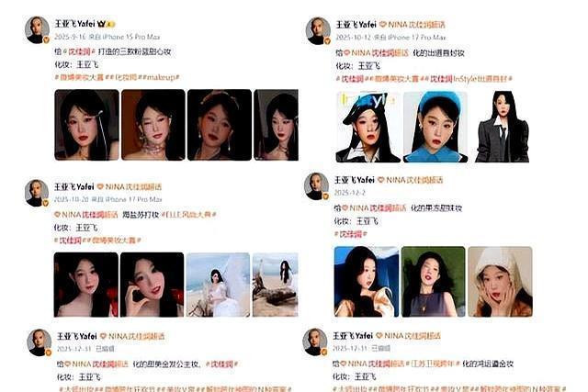This screenshot has width=588, height=392.
Task: Click verified badge on the 2025-12-2 post avatar
Action: 325,196
